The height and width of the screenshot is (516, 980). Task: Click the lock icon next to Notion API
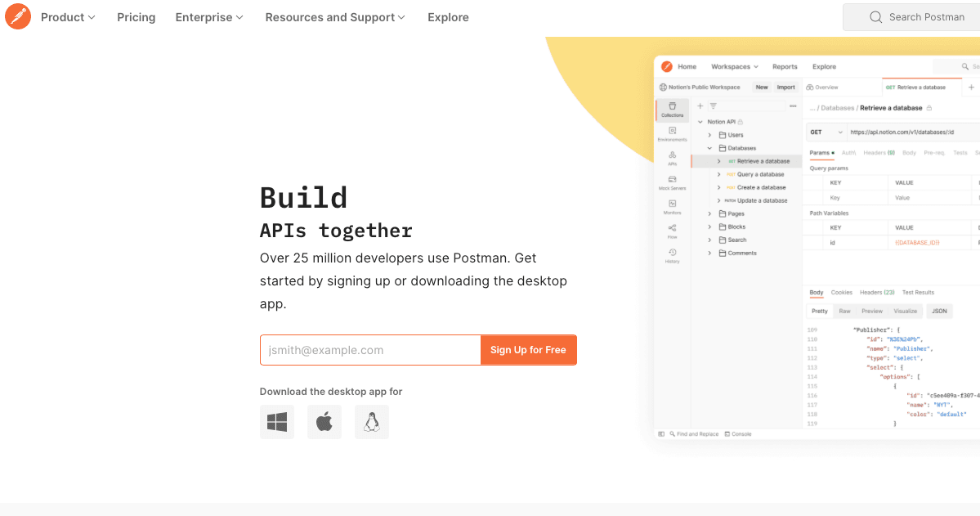[741, 122]
